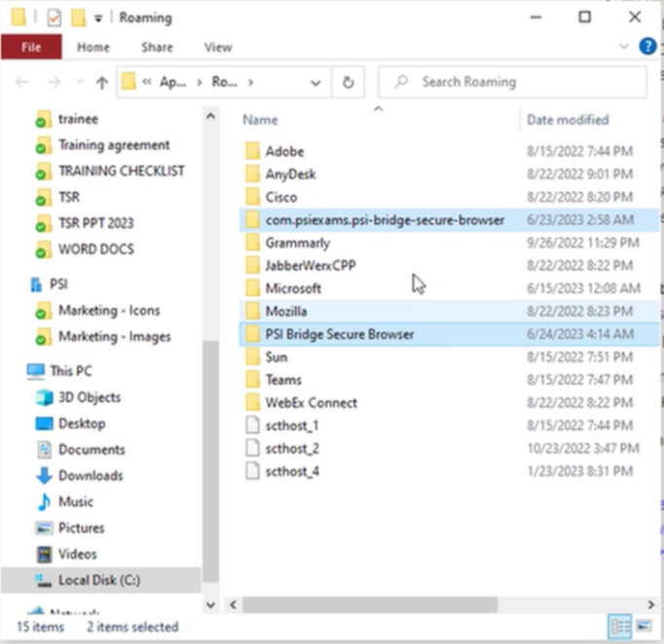The image size is (664, 644).
Task: Select the scthost_2 file icon
Action: [253, 448]
